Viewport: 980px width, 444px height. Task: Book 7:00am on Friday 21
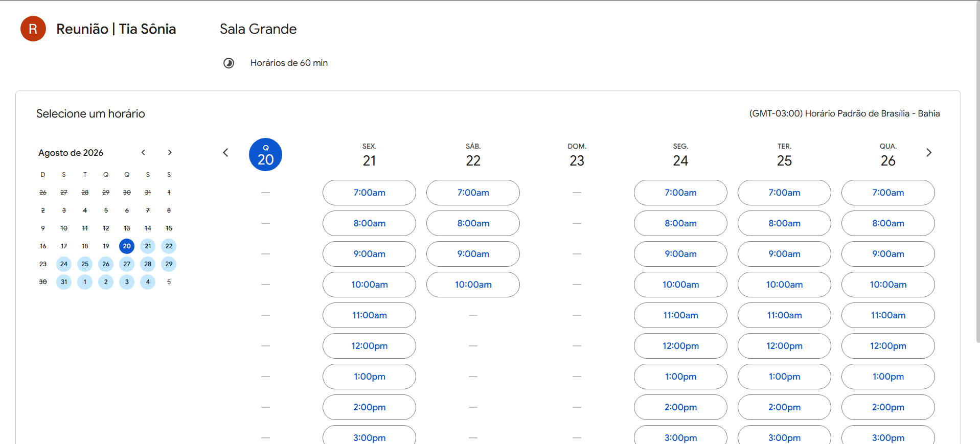pyautogui.click(x=369, y=193)
